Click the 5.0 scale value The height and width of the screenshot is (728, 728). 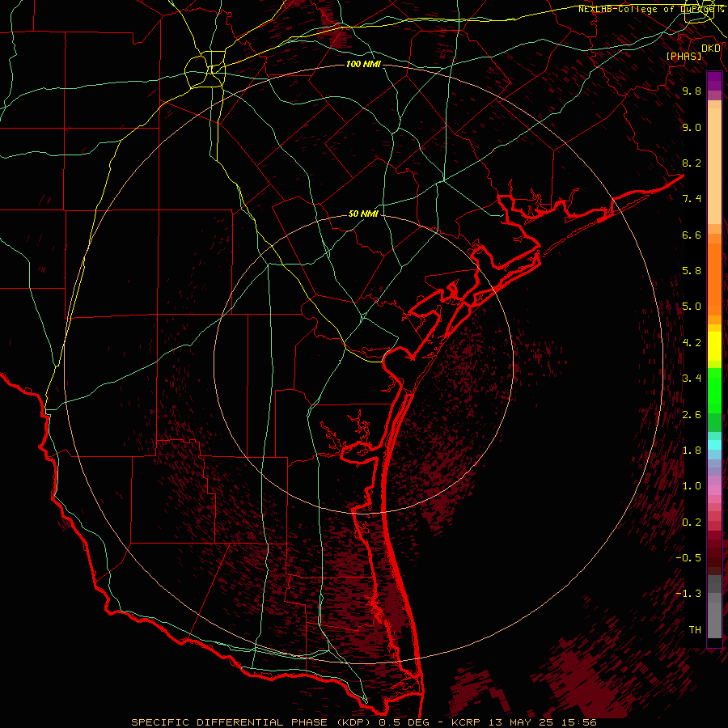point(692,307)
